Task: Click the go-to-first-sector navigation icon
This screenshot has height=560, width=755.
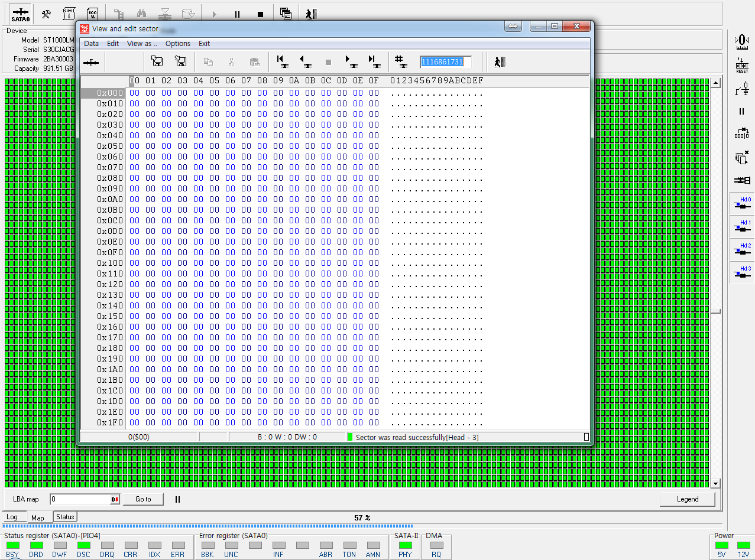Action: (x=281, y=61)
